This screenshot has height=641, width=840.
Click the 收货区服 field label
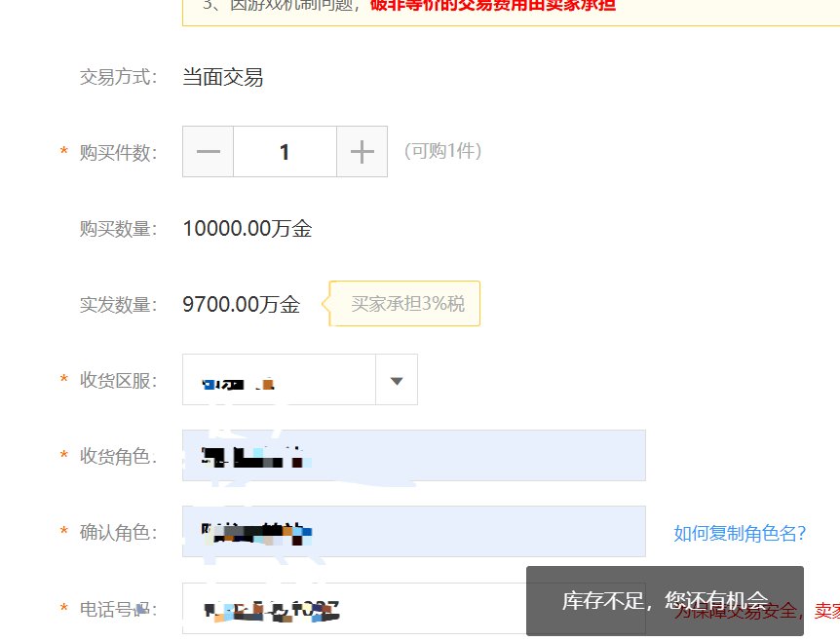coord(117,380)
